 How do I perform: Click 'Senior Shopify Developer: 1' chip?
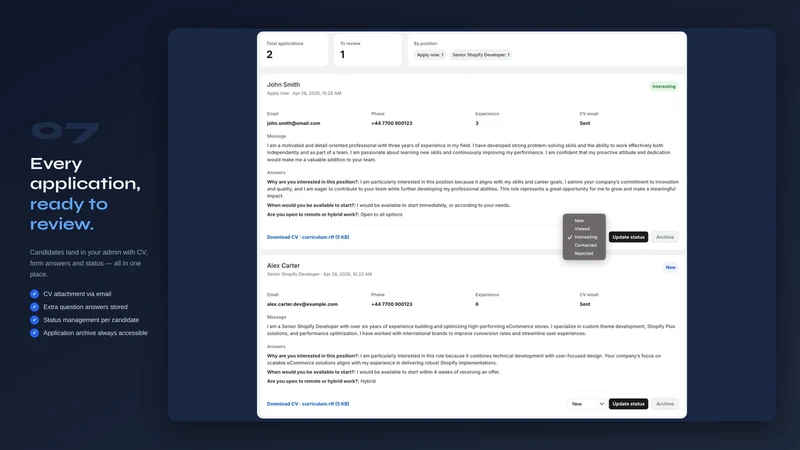point(481,55)
